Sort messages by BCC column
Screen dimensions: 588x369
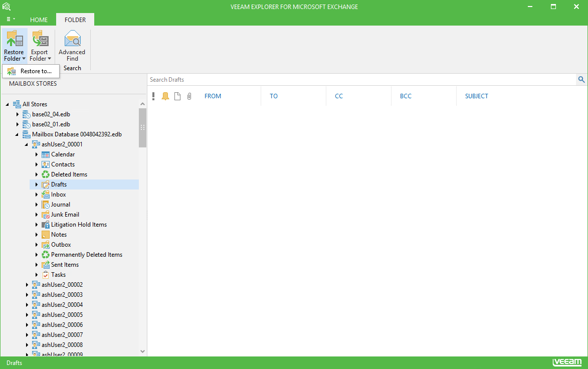point(406,96)
